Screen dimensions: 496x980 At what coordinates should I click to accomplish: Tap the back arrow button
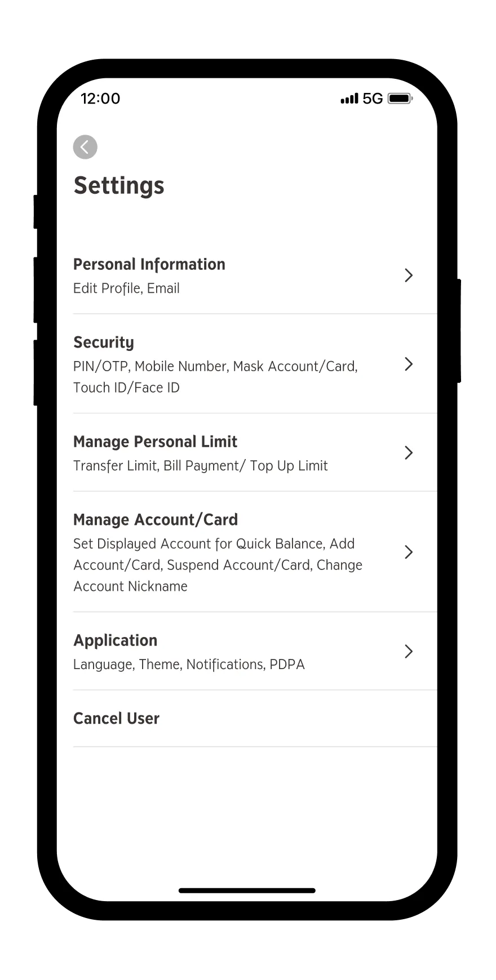point(85,147)
